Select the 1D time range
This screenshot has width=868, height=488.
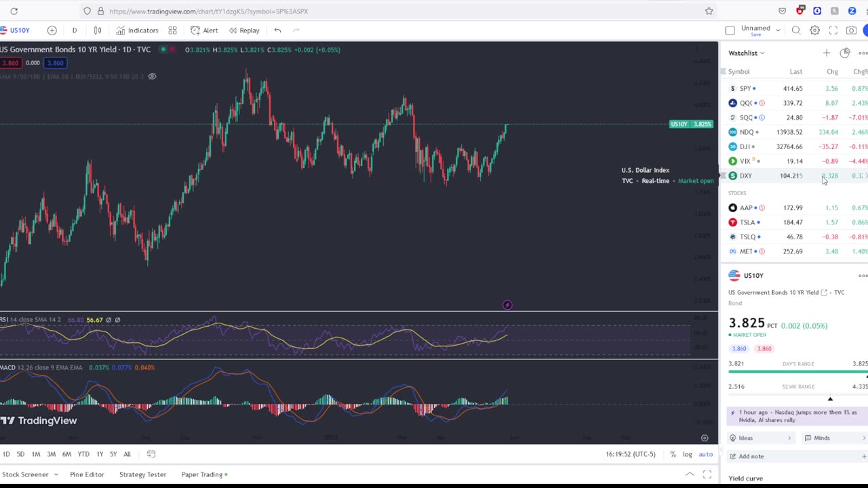6,454
